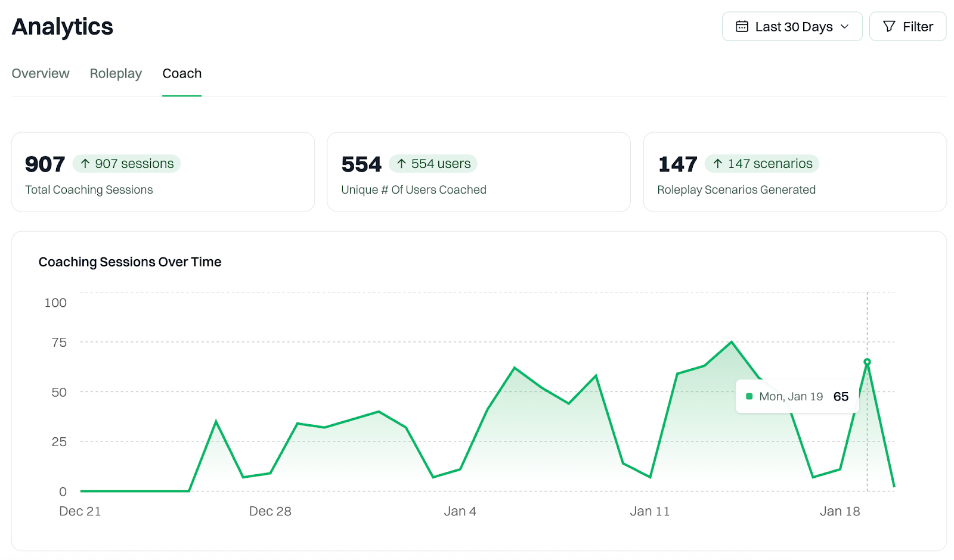954x560 pixels.
Task: Click the up arrow in 907 sessions badge
Action: 85,163
